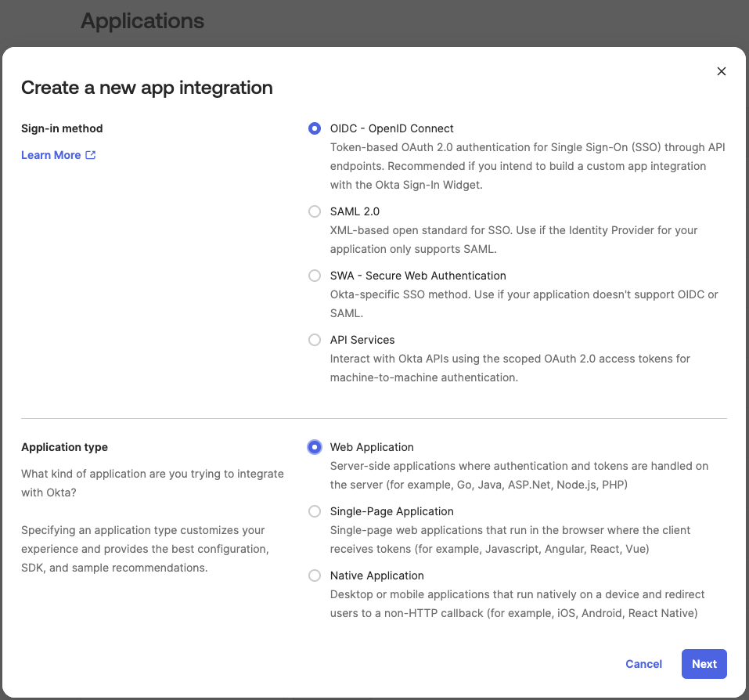Select the OIDC - OpenID Connect radio button

315,128
